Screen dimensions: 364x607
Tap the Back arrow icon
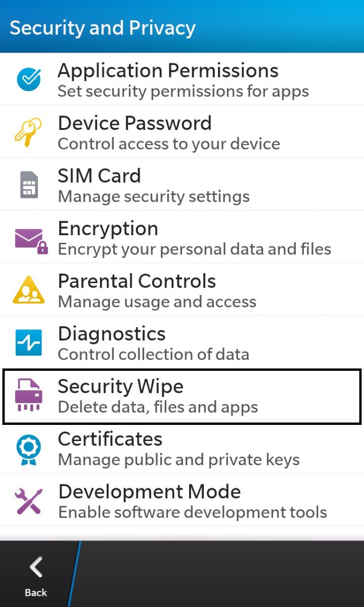pos(36,568)
